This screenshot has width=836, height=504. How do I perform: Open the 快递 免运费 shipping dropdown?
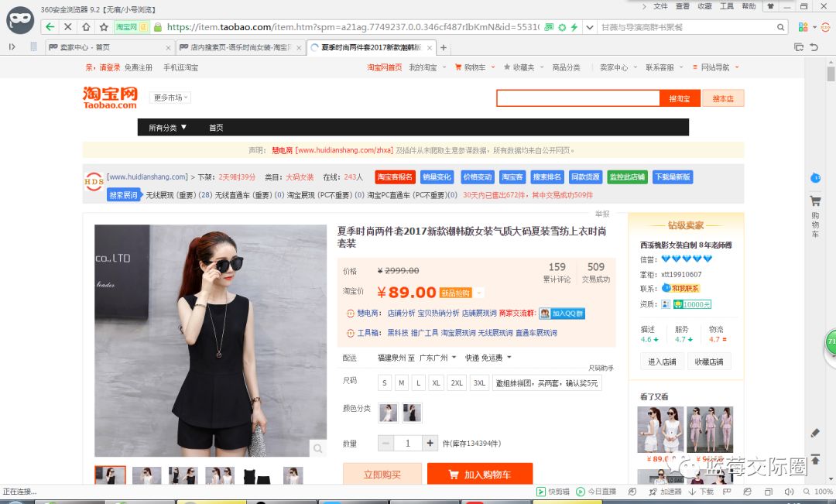click(488, 358)
